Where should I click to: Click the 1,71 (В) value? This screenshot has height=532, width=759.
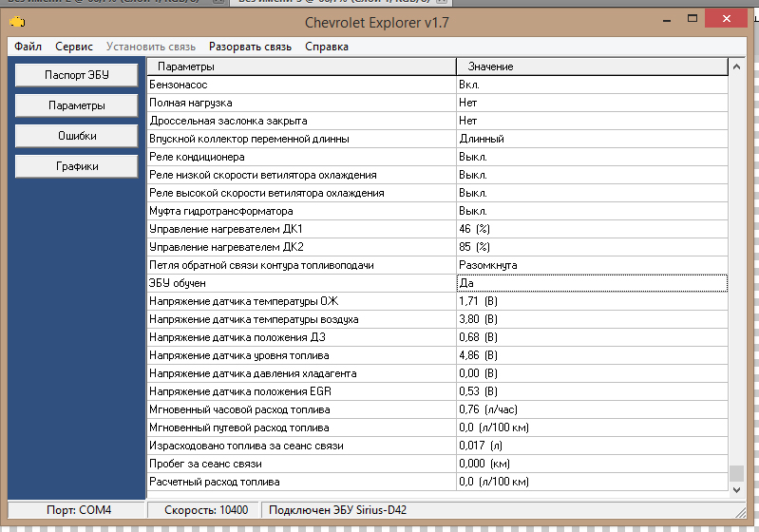pyautogui.click(x=592, y=301)
